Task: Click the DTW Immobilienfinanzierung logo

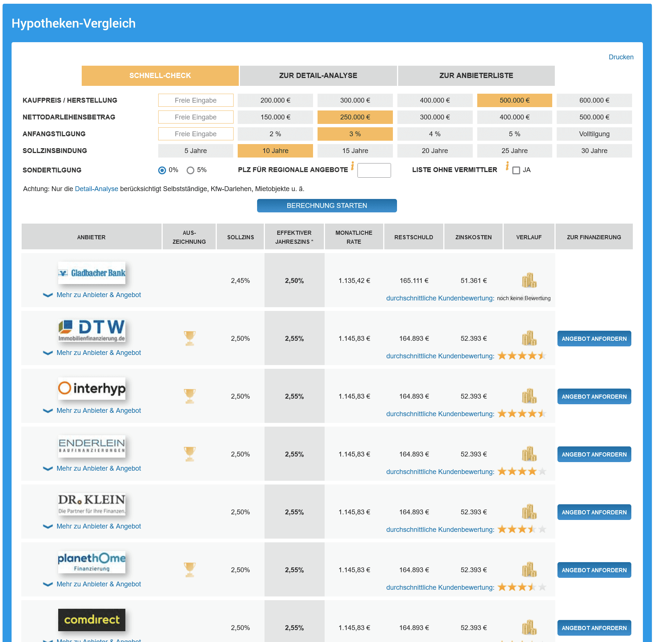Action: 92,331
